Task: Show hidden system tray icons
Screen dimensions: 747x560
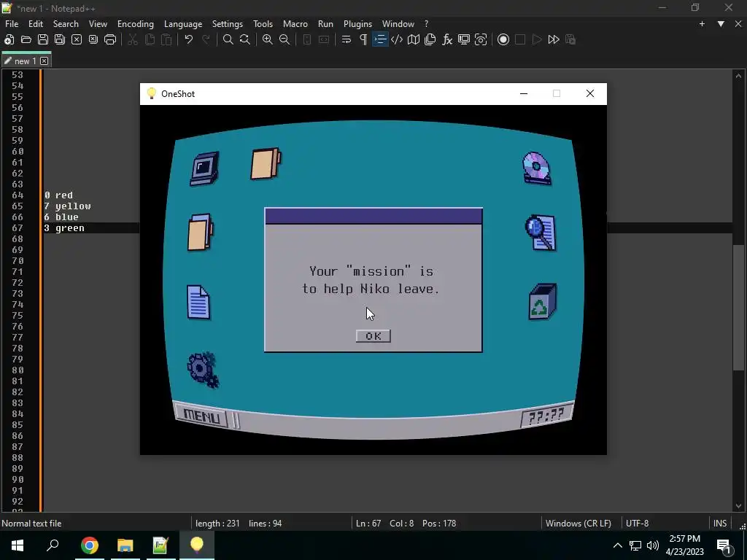Action: tap(617, 545)
